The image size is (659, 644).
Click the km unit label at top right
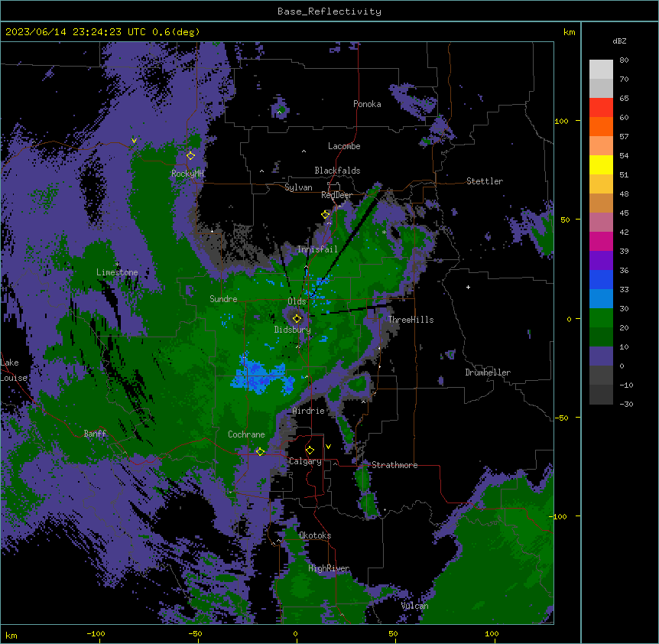click(x=570, y=32)
